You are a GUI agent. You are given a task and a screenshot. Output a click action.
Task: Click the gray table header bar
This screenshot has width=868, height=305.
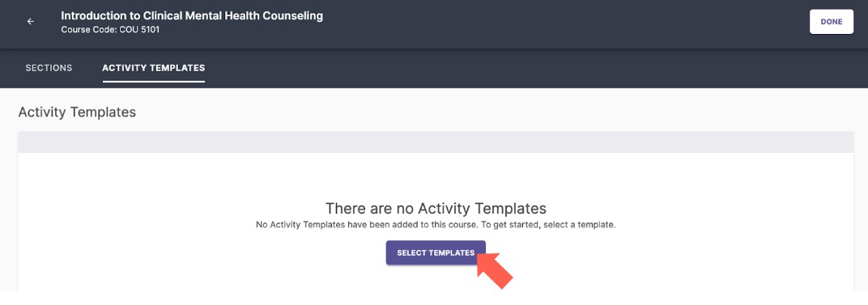tap(436, 142)
